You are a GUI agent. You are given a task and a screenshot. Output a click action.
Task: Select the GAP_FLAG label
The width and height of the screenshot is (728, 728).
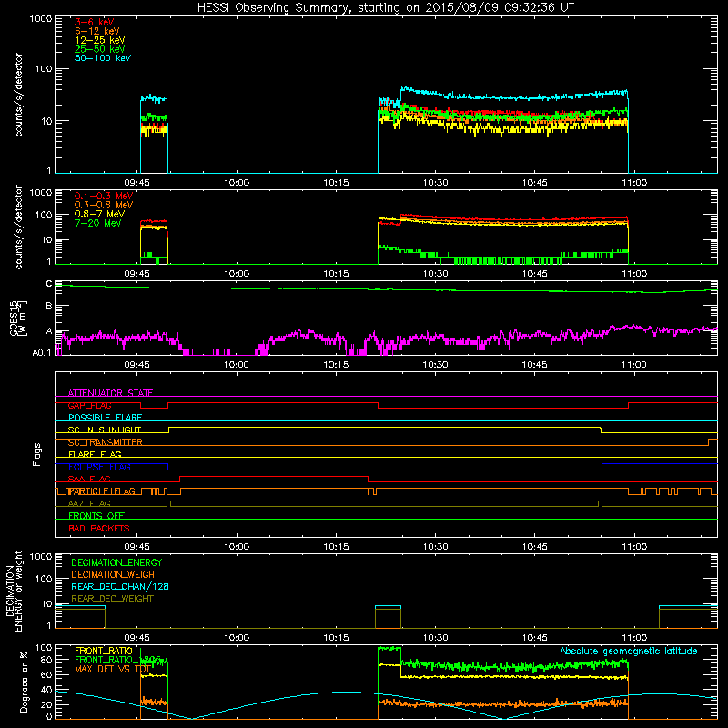tap(89, 405)
